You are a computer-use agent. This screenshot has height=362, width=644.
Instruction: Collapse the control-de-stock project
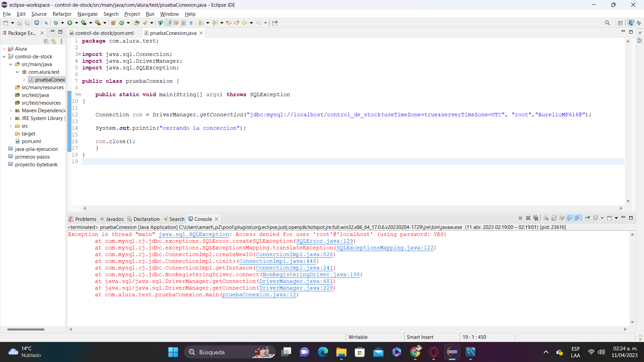click(x=4, y=57)
